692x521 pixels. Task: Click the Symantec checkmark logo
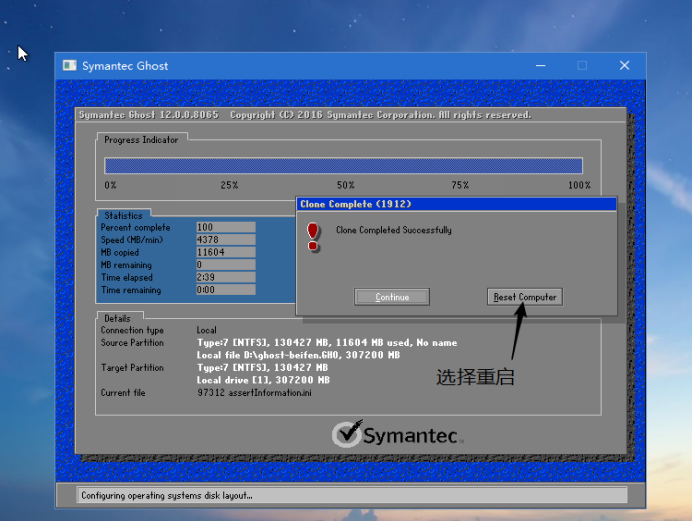(x=347, y=434)
